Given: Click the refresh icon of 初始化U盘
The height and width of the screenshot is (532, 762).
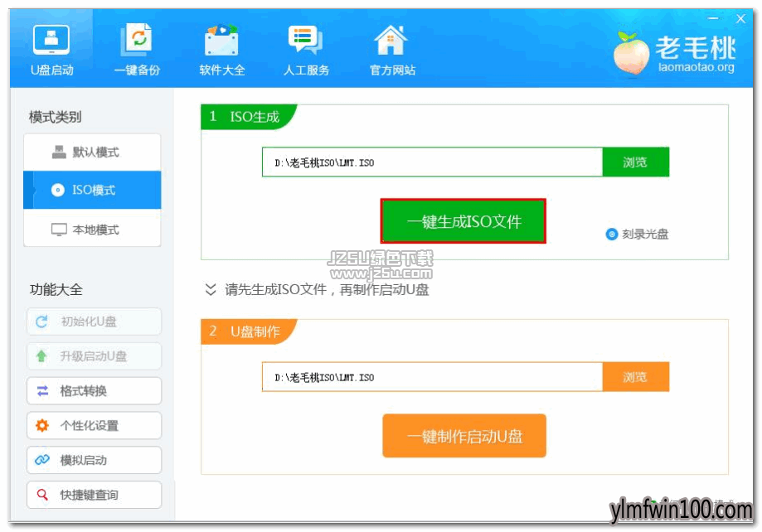Looking at the screenshot, I should point(41,322).
